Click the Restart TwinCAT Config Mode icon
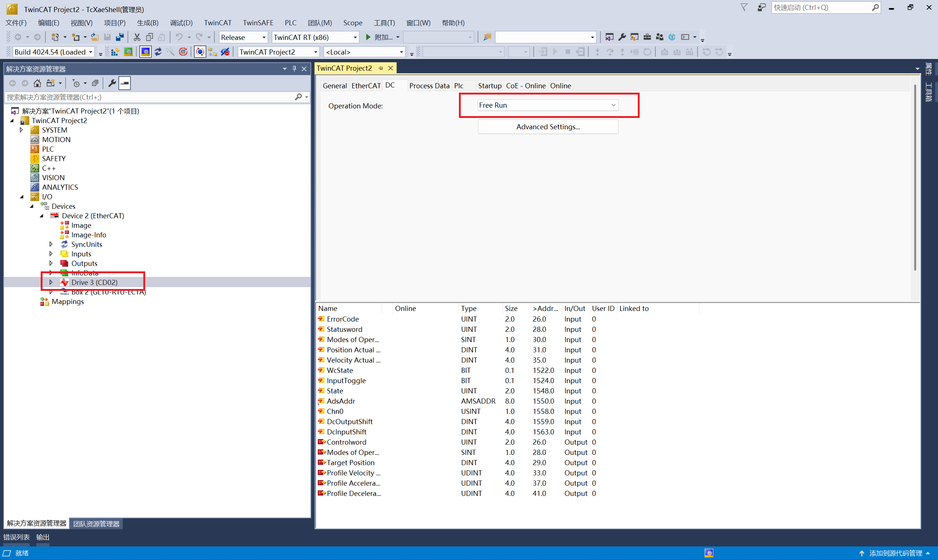This screenshot has height=560, width=938. tap(146, 52)
